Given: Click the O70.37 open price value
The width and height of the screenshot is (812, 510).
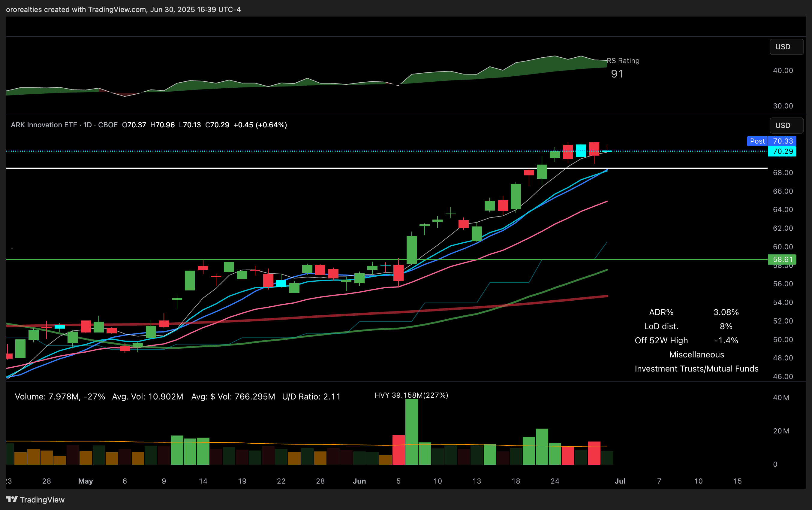Looking at the screenshot, I should [134, 125].
